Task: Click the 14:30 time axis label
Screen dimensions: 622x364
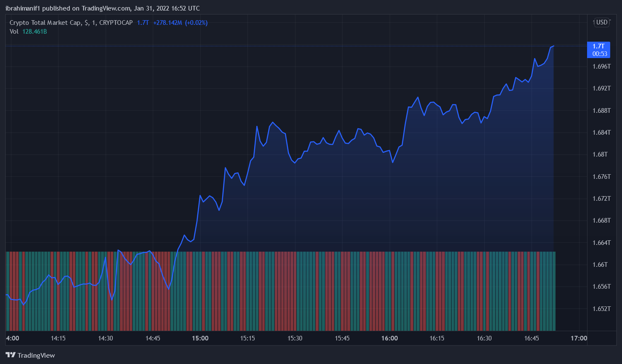Action: (x=106, y=338)
